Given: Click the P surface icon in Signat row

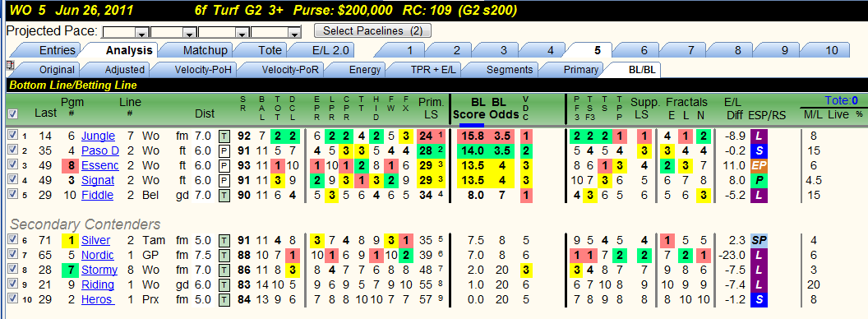Looking at the screenshot, I should tap(224, 180).
